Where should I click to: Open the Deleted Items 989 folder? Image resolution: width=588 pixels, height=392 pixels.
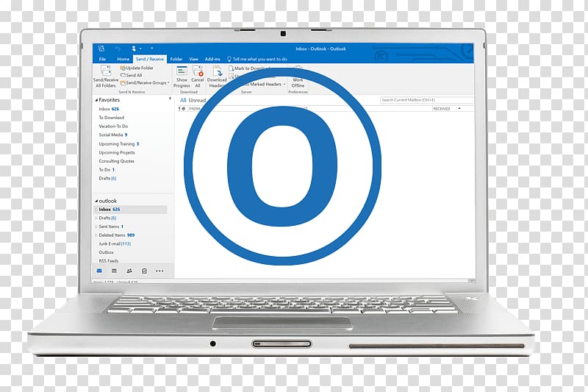coord(117,235)
